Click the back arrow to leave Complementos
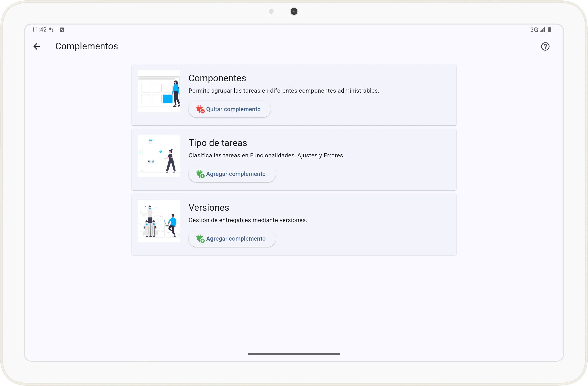Image resolution: width=588 pixels, height=386 pixels. pyautogui.click(x=37, y=46)
